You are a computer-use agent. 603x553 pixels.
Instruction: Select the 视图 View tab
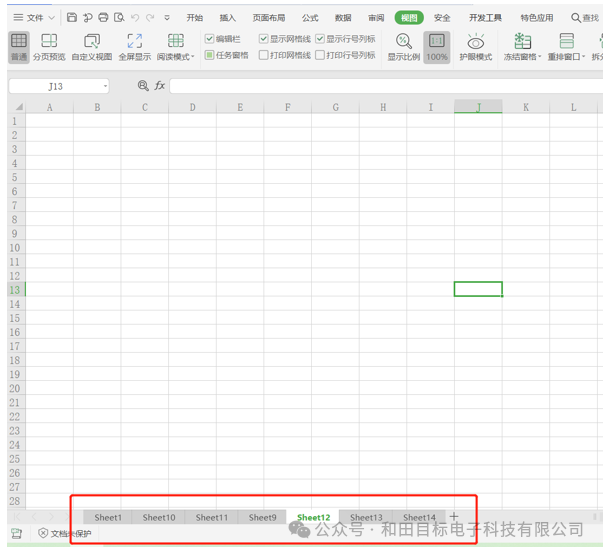pos(409,18)
